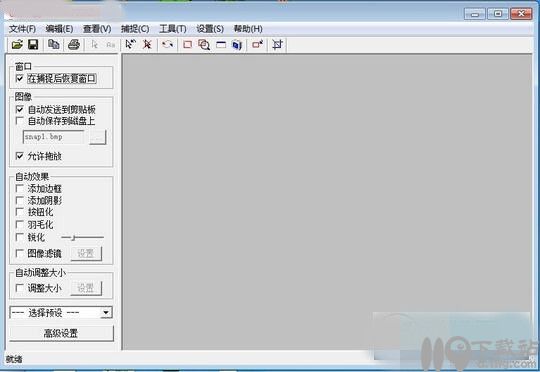Click the sharpen amount slider
This screenshot has height=372, width=540.
tap(82, 237)
